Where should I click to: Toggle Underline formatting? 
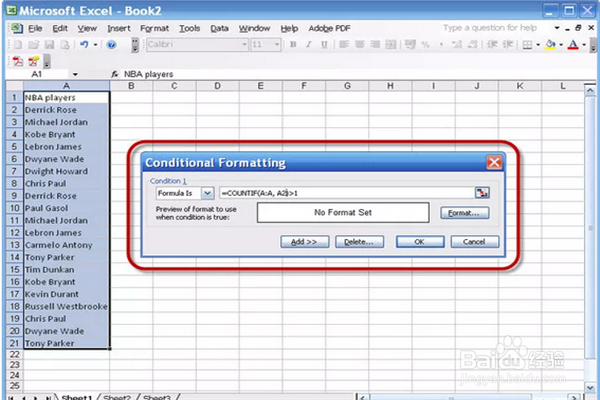[x=324, y=45]
